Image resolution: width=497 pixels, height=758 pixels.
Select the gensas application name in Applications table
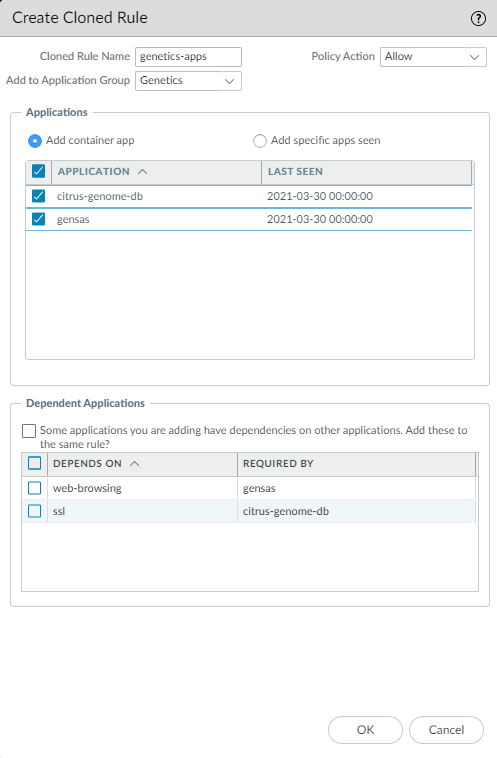click(73, 219)
